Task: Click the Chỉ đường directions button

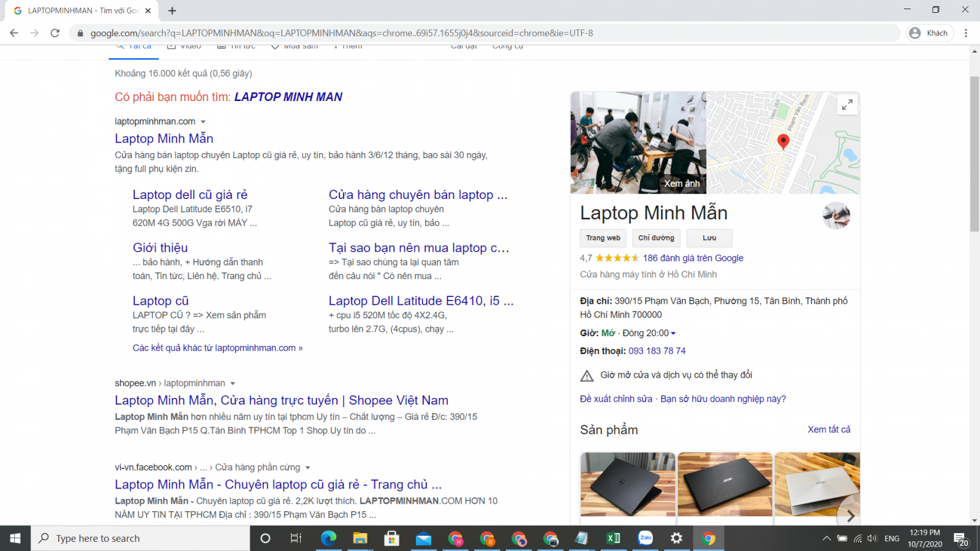Action: pyautogui.click(x=656, y=238)
